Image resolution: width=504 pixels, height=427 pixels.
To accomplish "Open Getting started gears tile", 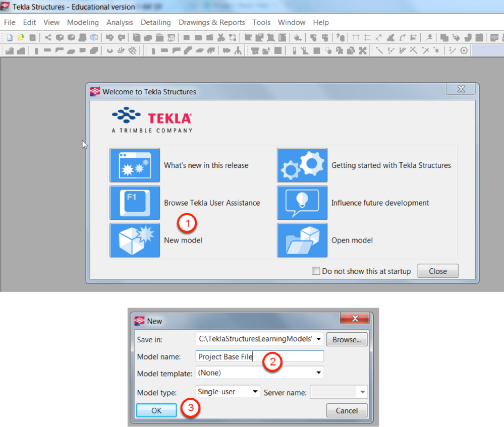I will (302, 165).
